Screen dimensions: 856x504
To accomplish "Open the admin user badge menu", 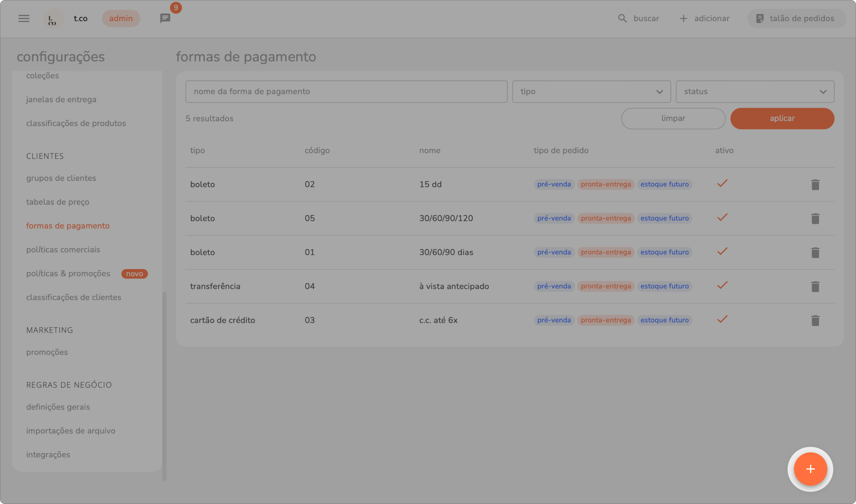I will [x=121, y=18].
